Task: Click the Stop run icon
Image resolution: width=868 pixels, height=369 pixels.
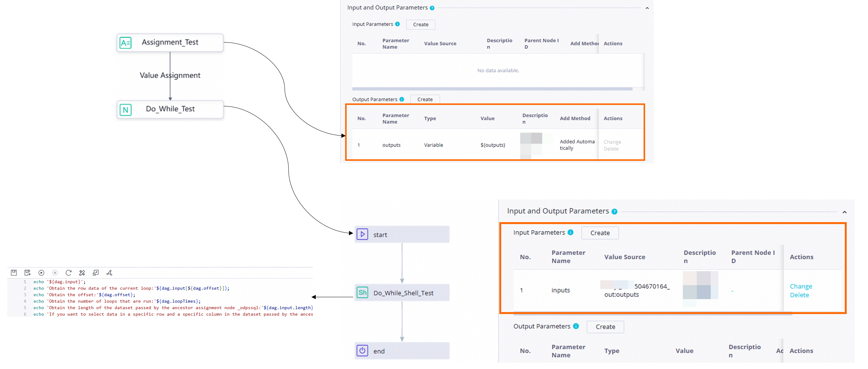Action: click(x=55, y=273)
